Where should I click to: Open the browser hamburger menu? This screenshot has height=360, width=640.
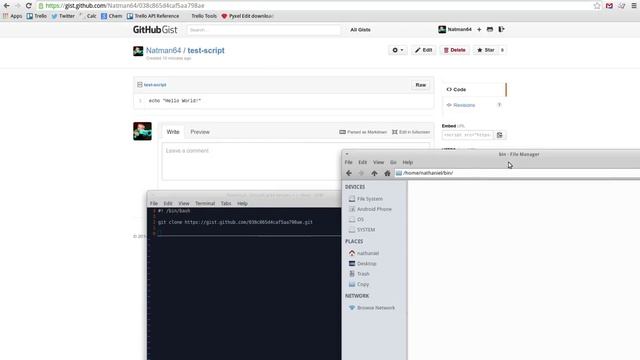(x=634, y=6)
